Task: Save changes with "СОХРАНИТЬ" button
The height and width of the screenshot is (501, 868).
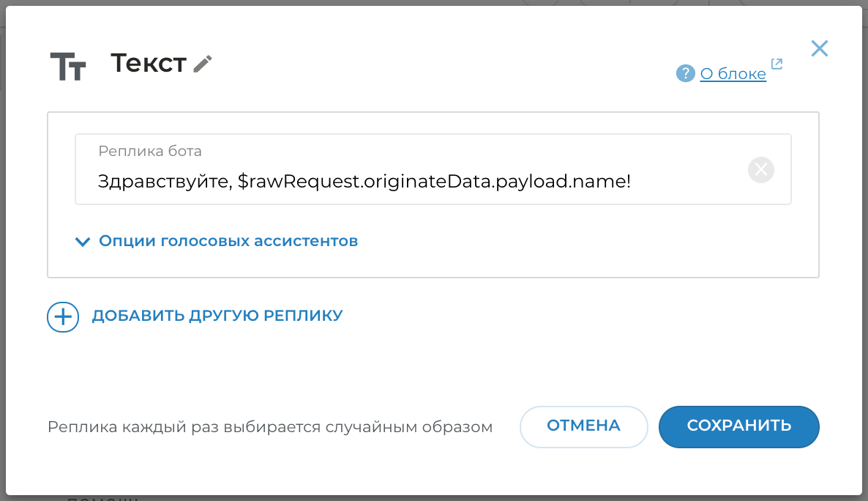Action: click(x=738, y=426)
